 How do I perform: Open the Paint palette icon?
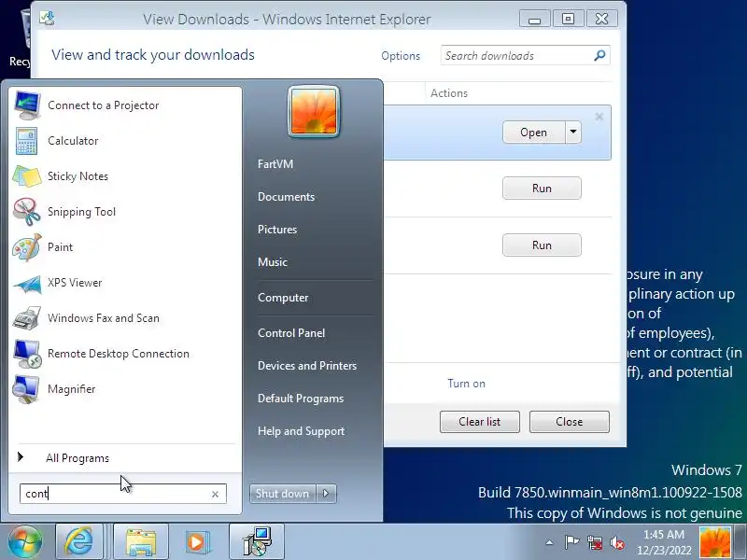27,247
